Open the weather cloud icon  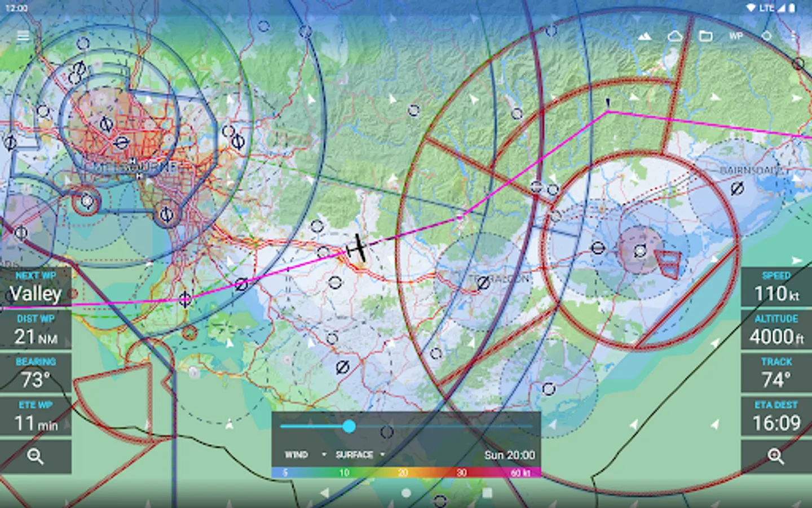tap(675, 36)
